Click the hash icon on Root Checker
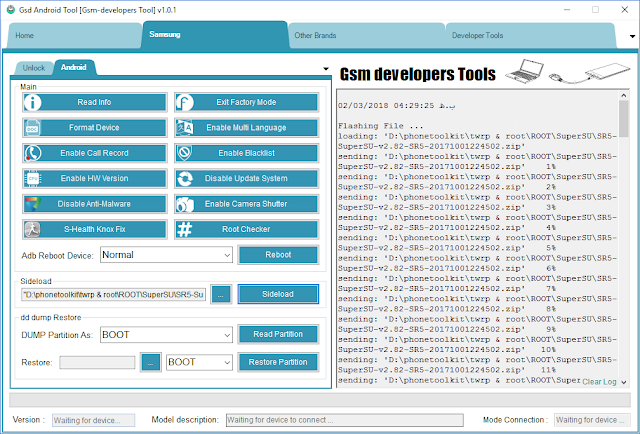 (184, 229)
